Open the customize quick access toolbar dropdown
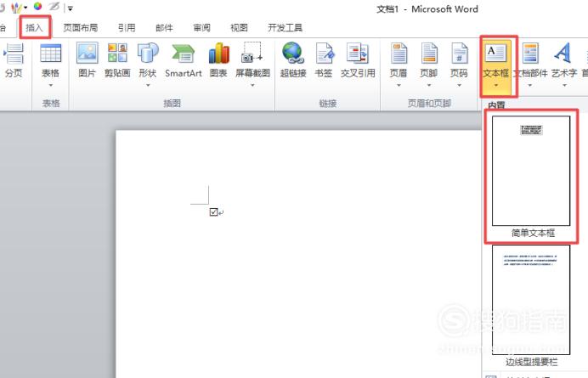This screenshot has width=588, height=378. tap(71, 8)
